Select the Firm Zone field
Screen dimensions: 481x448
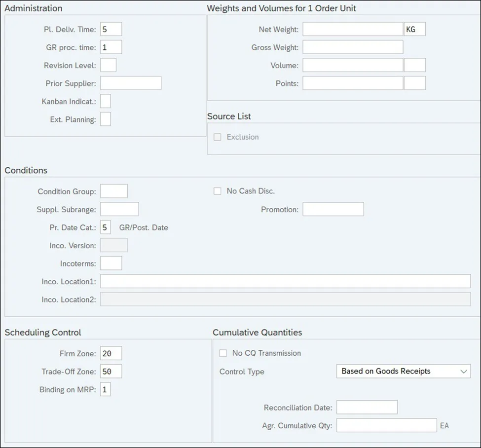click(x=111, y=353)
